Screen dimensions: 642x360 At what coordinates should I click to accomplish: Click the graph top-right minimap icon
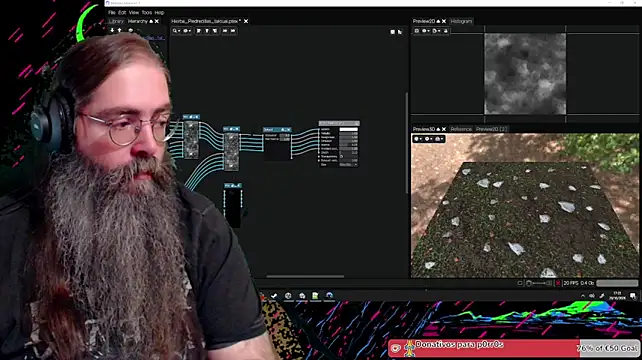point(393,32)
